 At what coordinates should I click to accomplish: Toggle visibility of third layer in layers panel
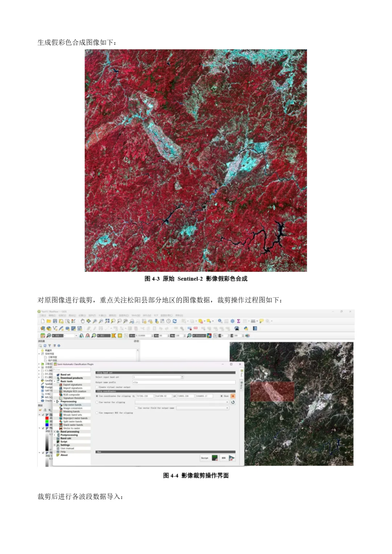point(43,452)
